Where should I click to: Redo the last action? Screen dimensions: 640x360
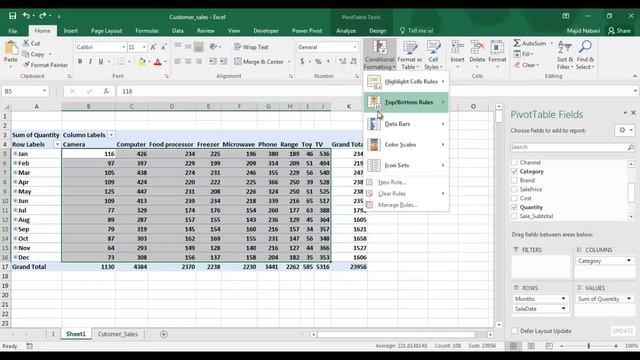tap(42, 16)
